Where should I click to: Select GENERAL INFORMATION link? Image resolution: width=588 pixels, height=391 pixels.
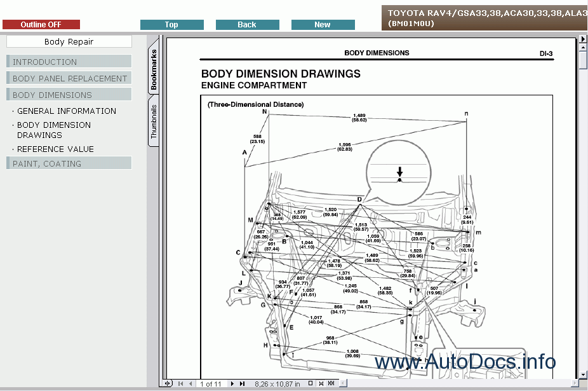pos(67,111)
